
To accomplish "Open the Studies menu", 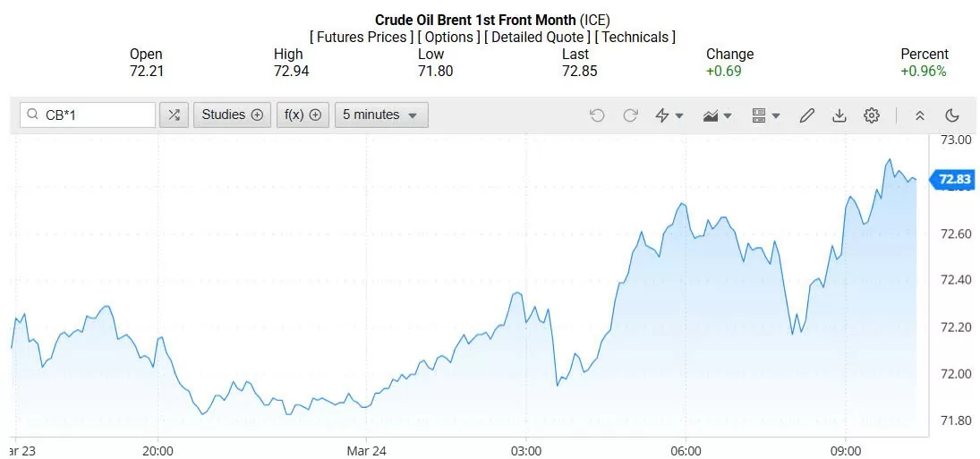I will coord(232,115).
